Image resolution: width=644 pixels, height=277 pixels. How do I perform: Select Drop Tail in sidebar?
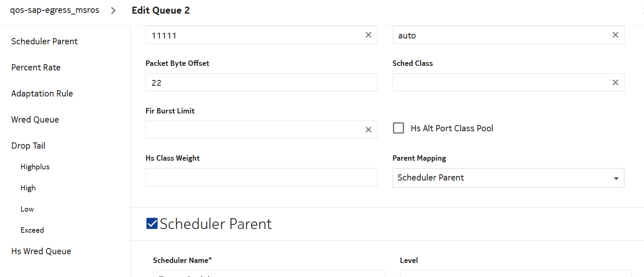(28, 146)
